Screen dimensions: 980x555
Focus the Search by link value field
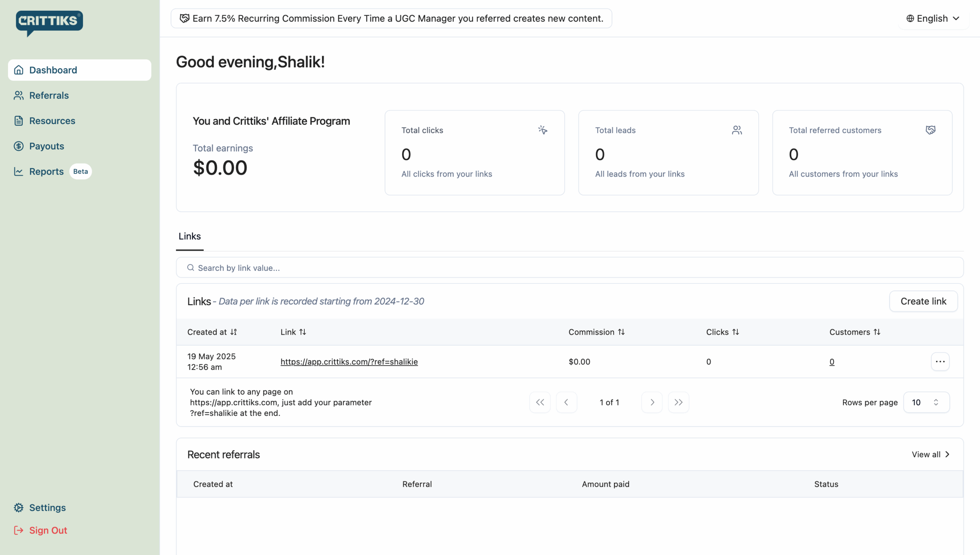[x=570, y=268]
